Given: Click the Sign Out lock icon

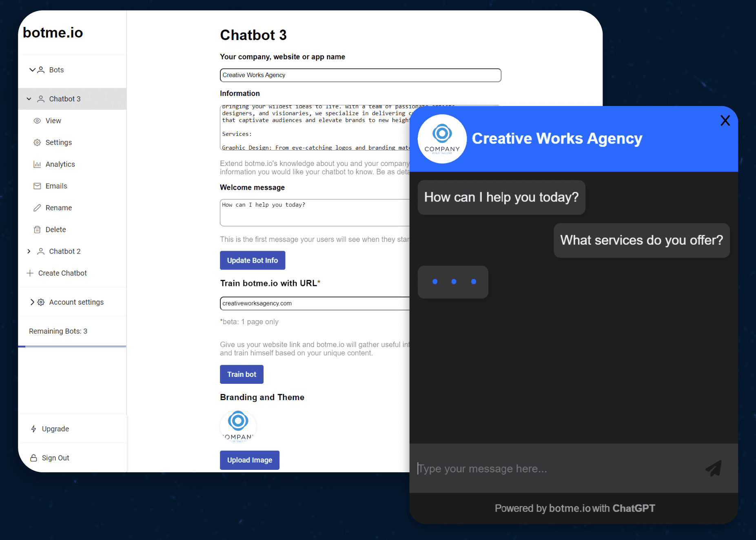Looking at the screenshot, I should pyautogui.click(x=34, y=458).
